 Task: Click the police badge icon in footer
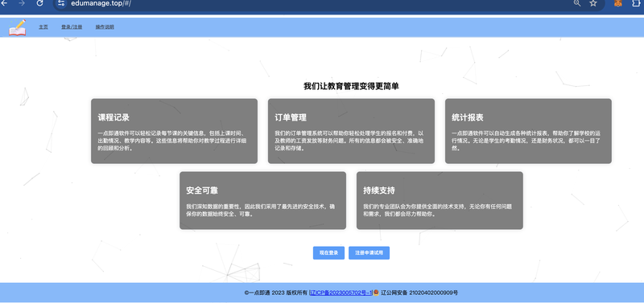tap(376, 293)
